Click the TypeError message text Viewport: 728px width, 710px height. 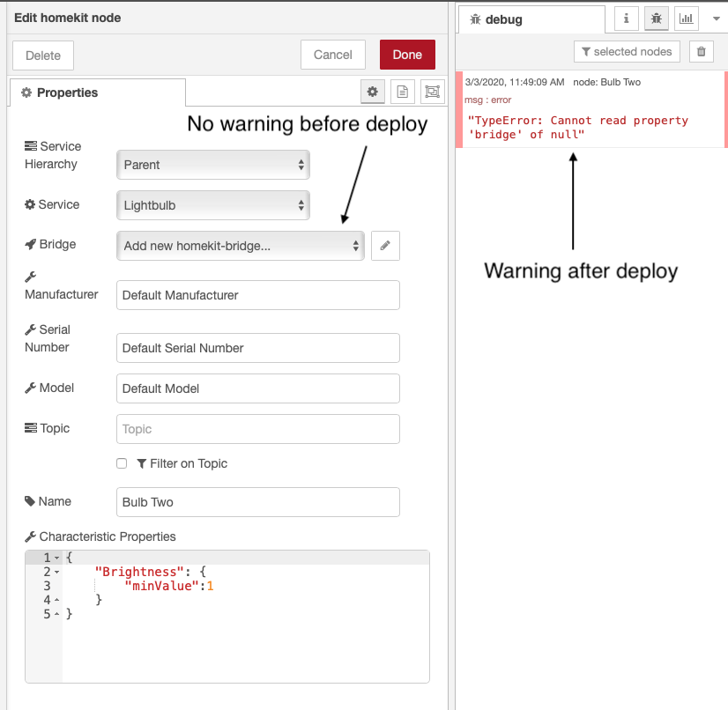[x=577, y=128]
